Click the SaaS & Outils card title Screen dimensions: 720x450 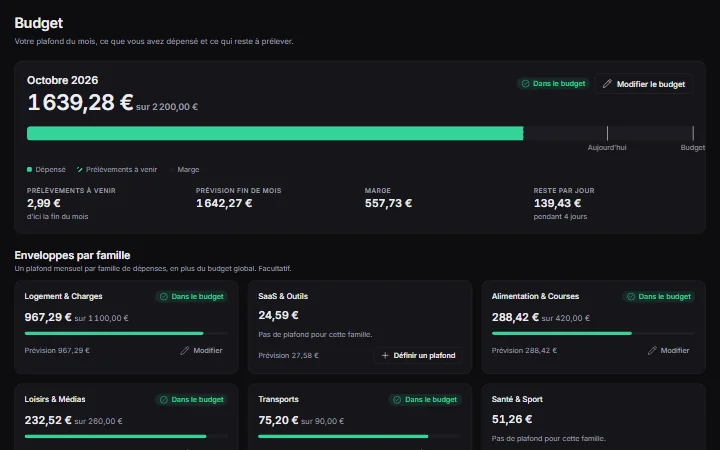coord(283,297)
